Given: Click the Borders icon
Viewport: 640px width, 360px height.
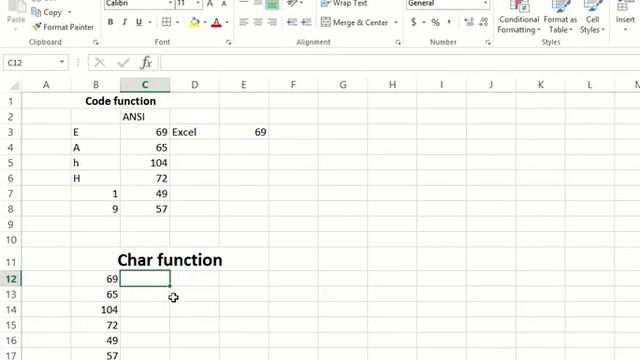Looking at the screenshot, I should coord(167,22).
